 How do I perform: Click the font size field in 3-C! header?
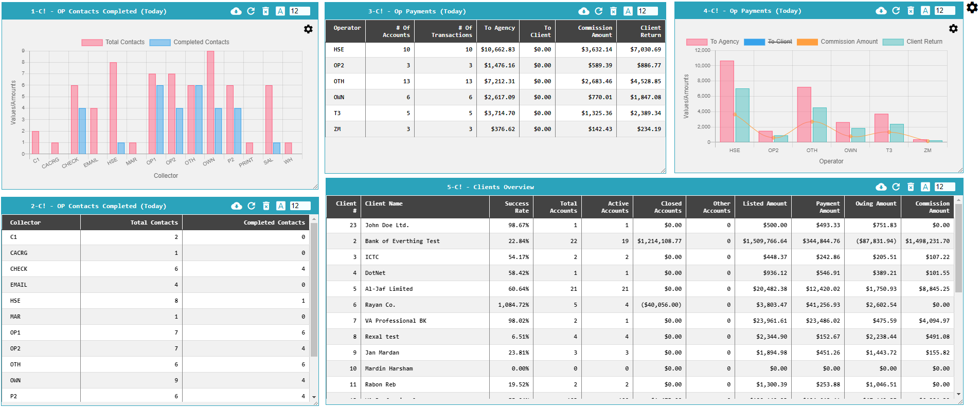coord(647,11)
